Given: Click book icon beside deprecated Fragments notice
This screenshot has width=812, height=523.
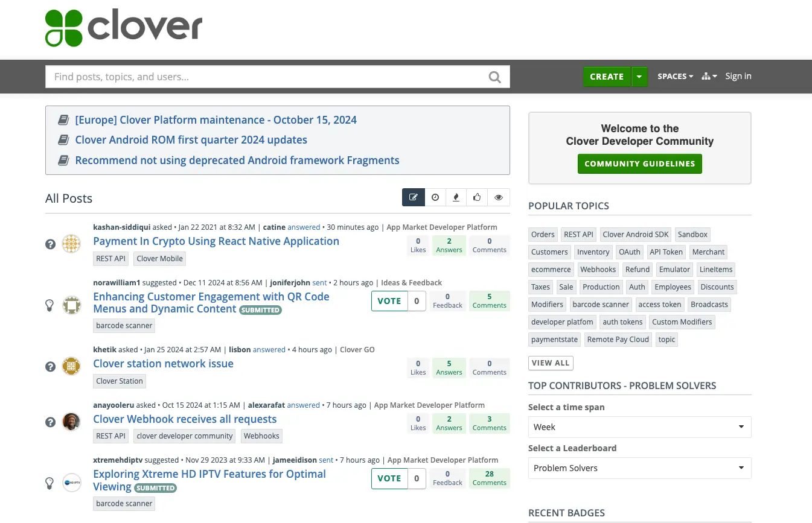Looking at the screenshot, I should pos(63,160).
